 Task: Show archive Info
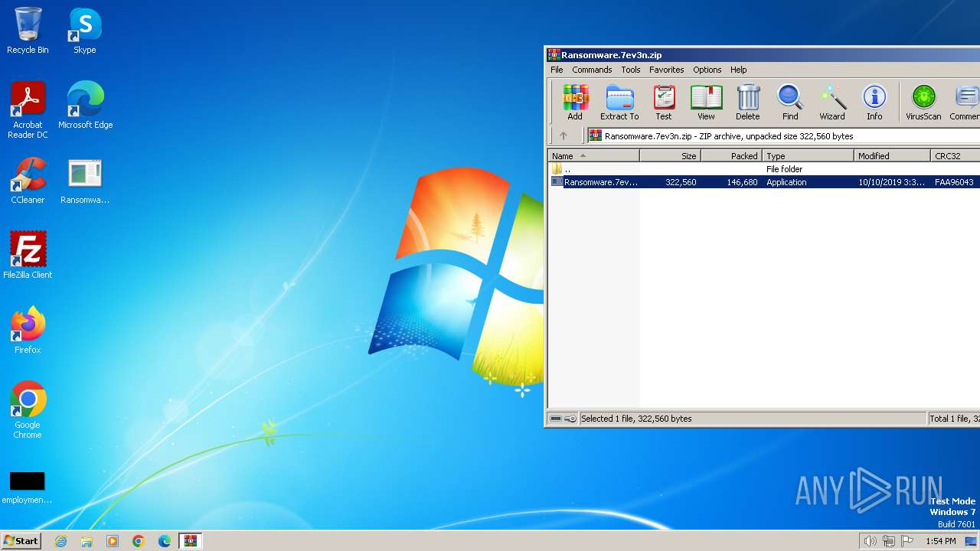tap(874, 103)
